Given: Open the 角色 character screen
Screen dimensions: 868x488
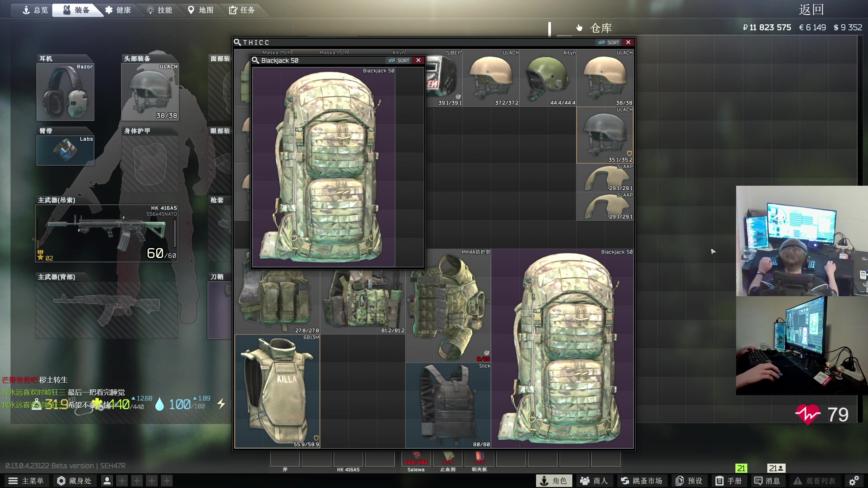Looking at the screenshot, I should pos(554,481).
